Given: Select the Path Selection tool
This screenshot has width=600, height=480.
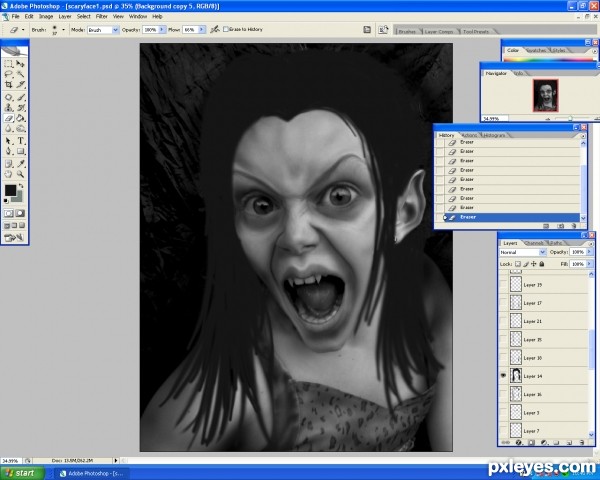Looking at the screenshot, I should point(8,141).
